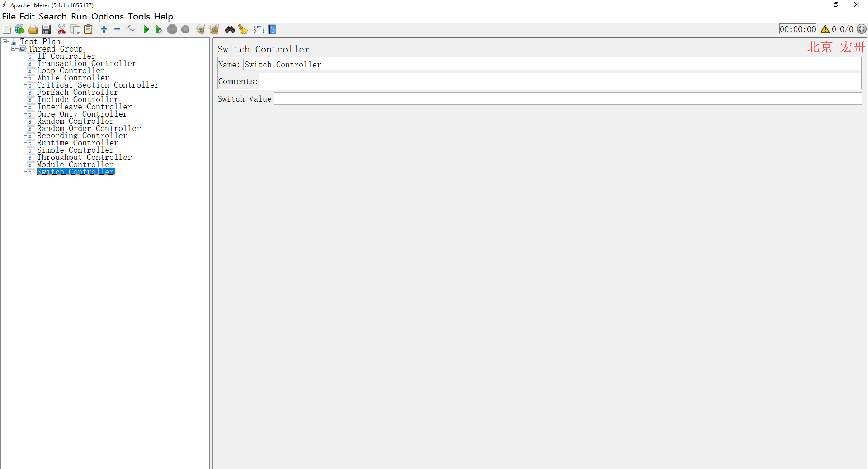Select Interleave Controller in the tree

point(85,107)
